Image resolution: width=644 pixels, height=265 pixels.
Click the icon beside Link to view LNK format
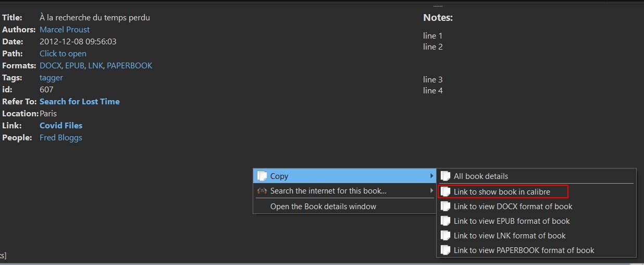[445, 236]
